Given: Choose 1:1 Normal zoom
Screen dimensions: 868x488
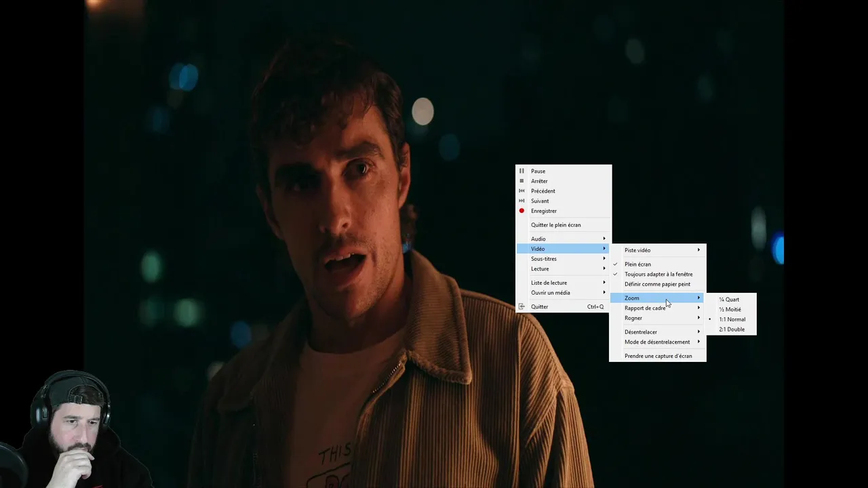Looking at the screenshot, I should pyautogui.click(x=730, y=319).
